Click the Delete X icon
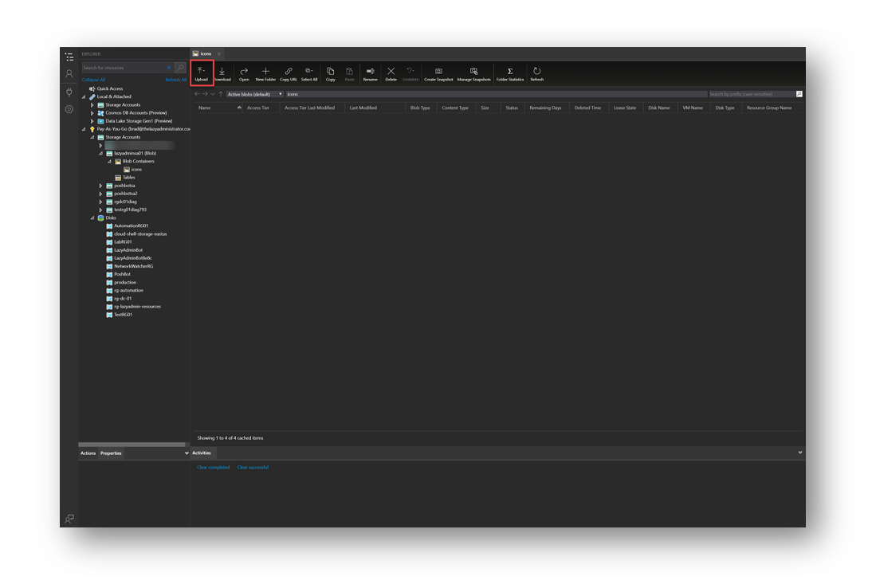Image resolution: width=872 pixels, height=588 pixels. (x=391, y=73)
